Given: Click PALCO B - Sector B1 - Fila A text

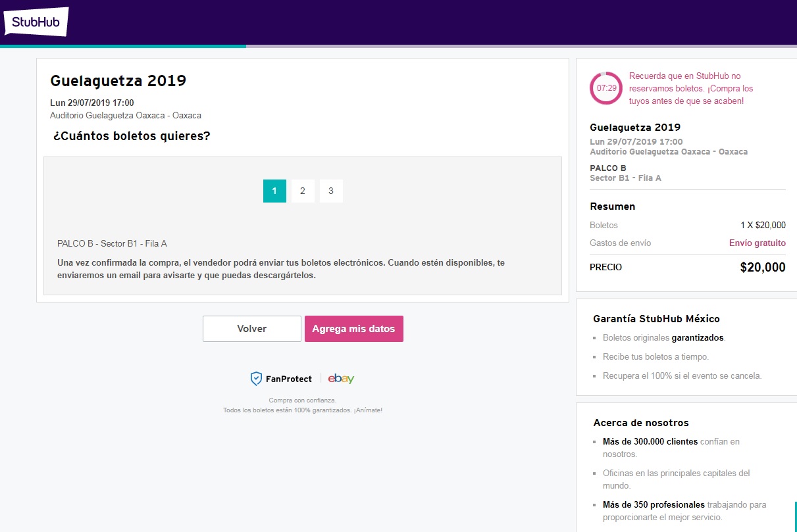Looking at the screenshot, I should click(x=113, y=244).
